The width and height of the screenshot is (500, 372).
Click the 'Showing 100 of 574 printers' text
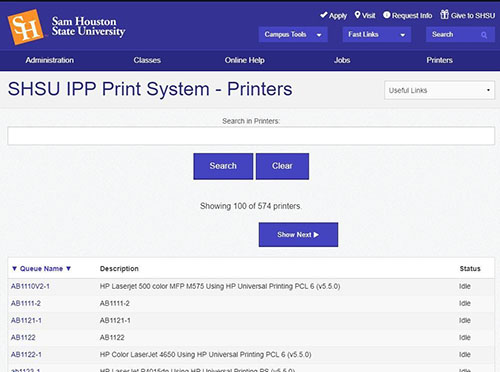point(250,206)
